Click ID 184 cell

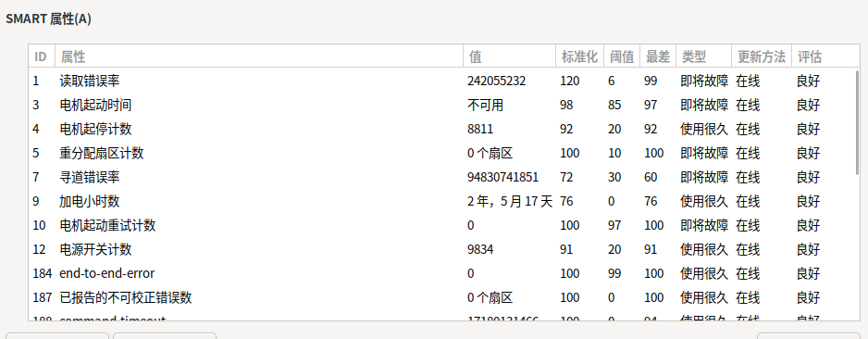pos(42,273)
